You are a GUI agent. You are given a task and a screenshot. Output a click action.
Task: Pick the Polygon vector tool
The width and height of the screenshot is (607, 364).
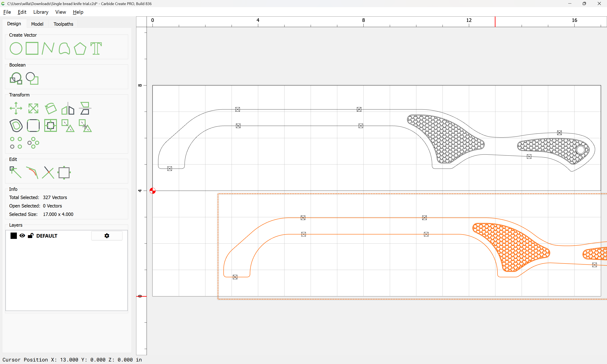pyautogui.click(x=80, y=48)
